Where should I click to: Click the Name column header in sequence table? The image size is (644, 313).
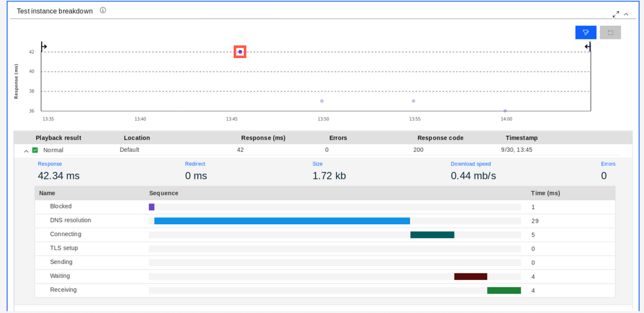[x=47, y=193]
